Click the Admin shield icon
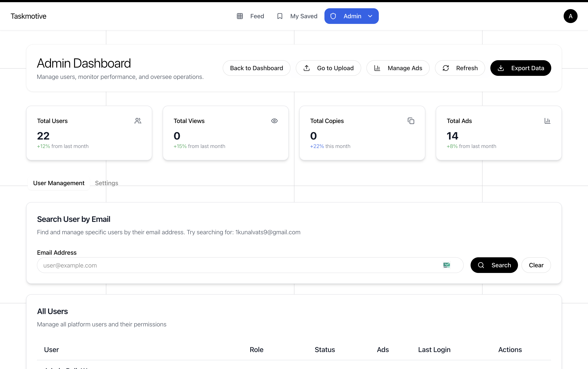 tap(333, 16)
